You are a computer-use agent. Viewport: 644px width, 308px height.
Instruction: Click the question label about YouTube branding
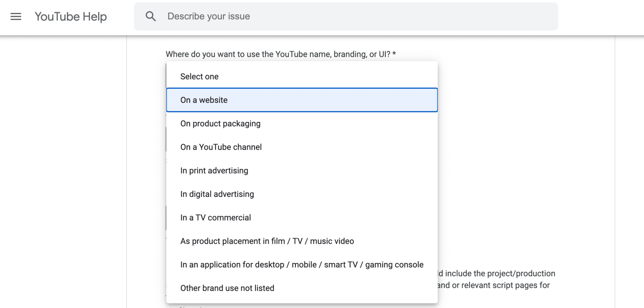click(281, 54)
